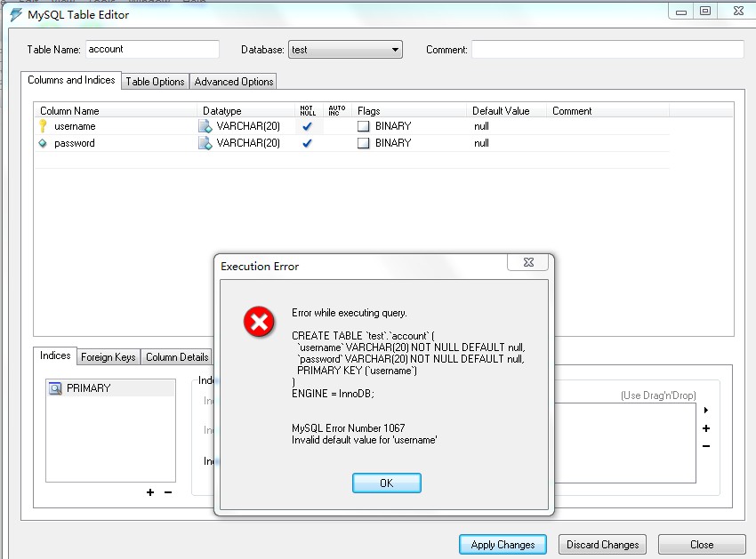Select the PRIMARY index entry
Screen dimensions: 756x559
pos(110,388)
